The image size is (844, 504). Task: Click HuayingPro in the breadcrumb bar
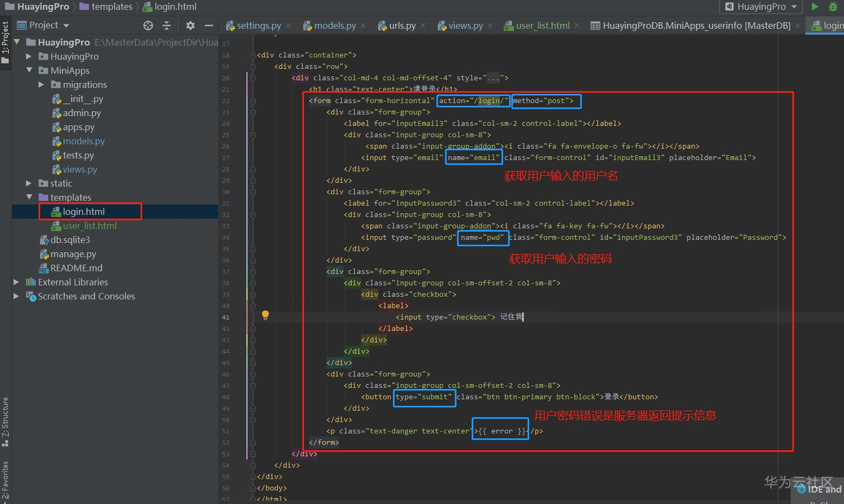(x=43, y=7)
